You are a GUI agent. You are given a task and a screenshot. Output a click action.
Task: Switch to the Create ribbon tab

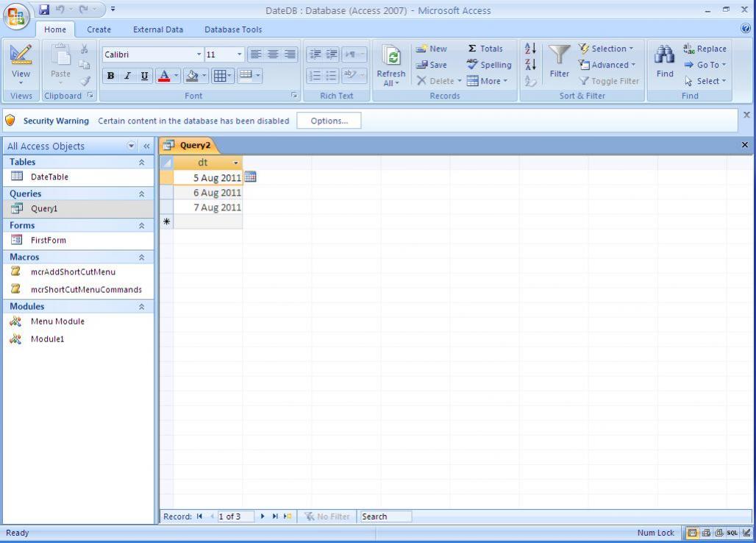click(x=99, y=29)
